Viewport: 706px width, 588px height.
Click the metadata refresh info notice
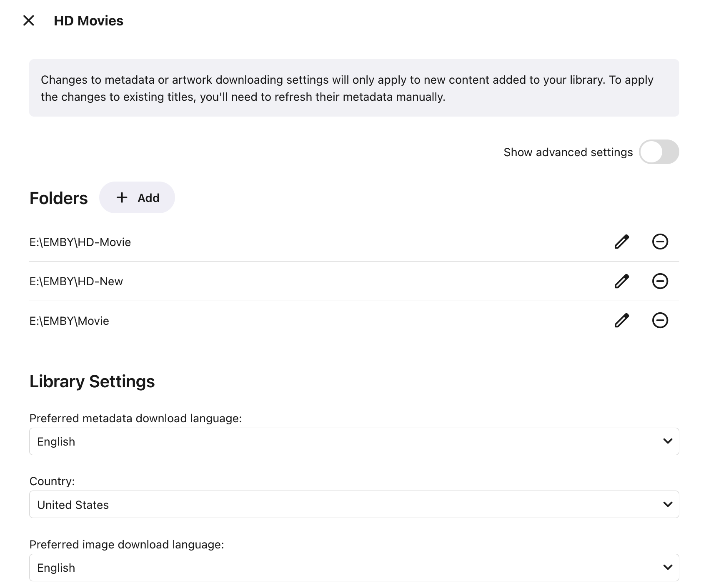353,88
